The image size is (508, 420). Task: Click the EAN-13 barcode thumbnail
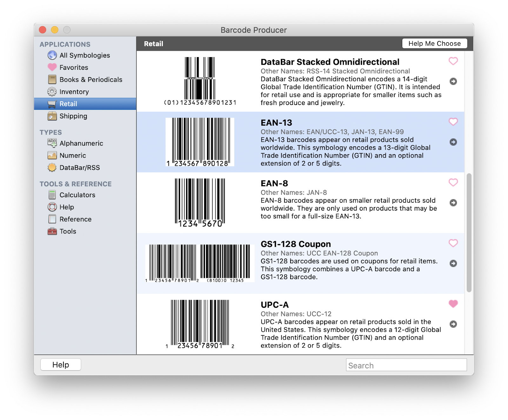[x=200, y=142]
